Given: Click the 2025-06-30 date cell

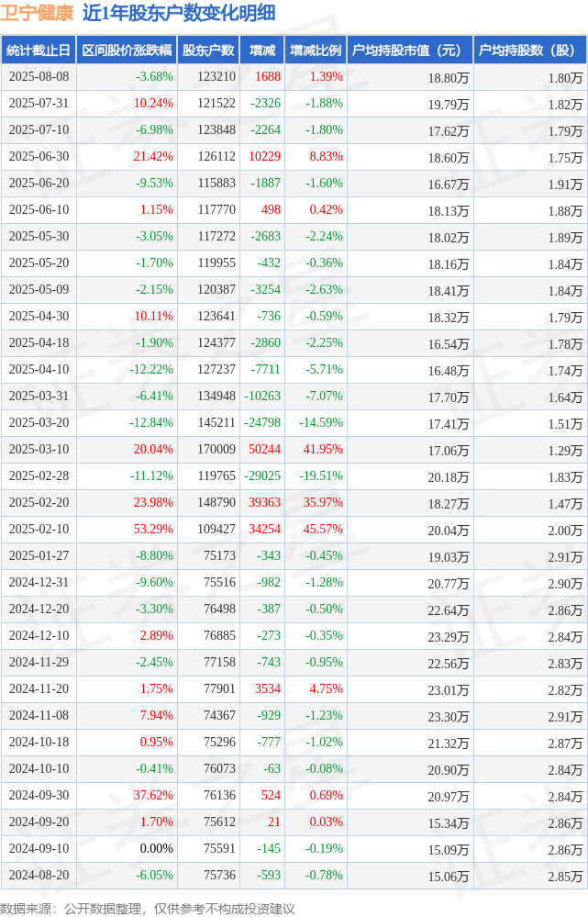Looking at the screenshot, I should (39, 157).
